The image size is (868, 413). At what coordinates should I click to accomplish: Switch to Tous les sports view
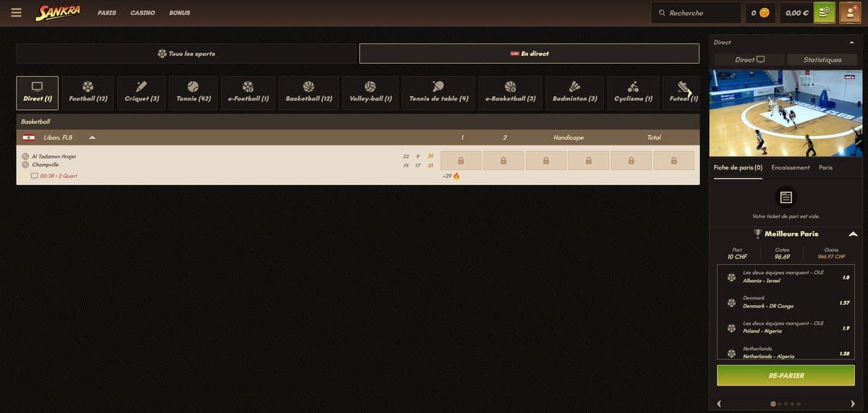[x=187, y=54]
